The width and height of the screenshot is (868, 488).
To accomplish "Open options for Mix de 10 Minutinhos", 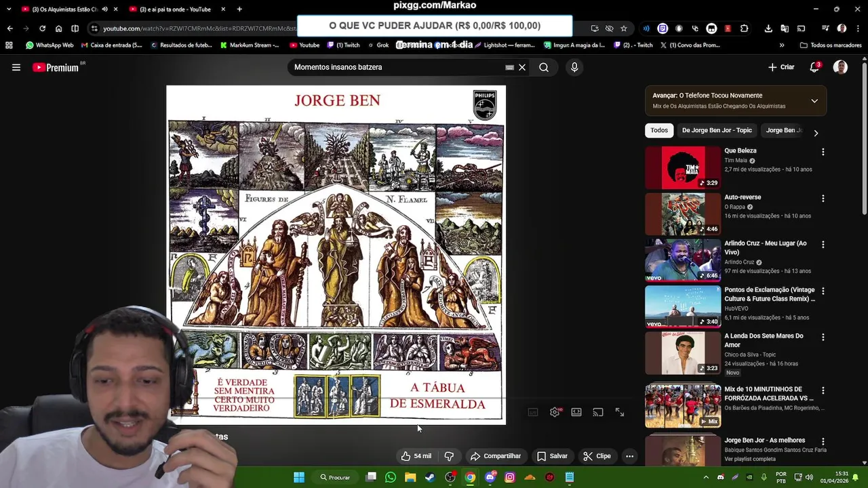I will point(823,390).
